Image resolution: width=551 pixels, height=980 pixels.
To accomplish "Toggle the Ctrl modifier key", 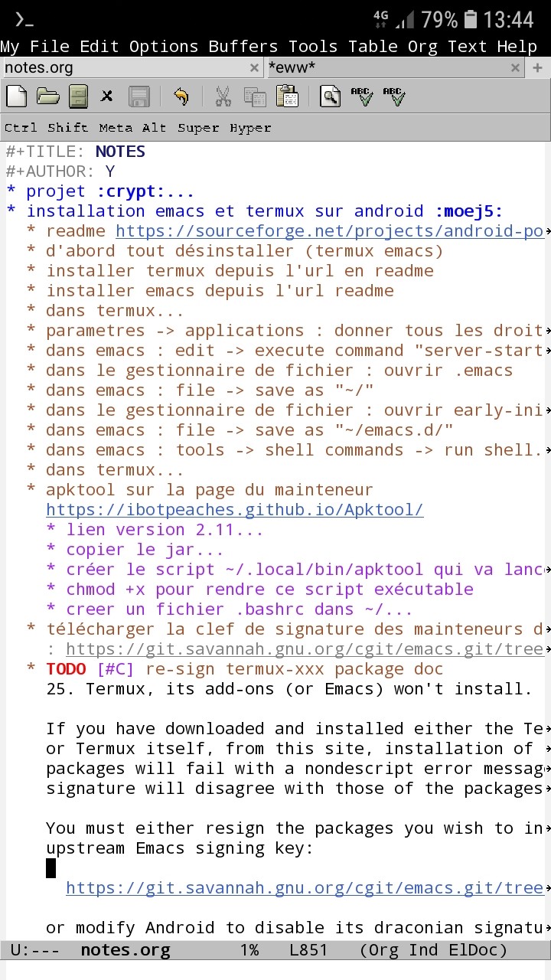I will pyautogui.click(x=21, y=128).
